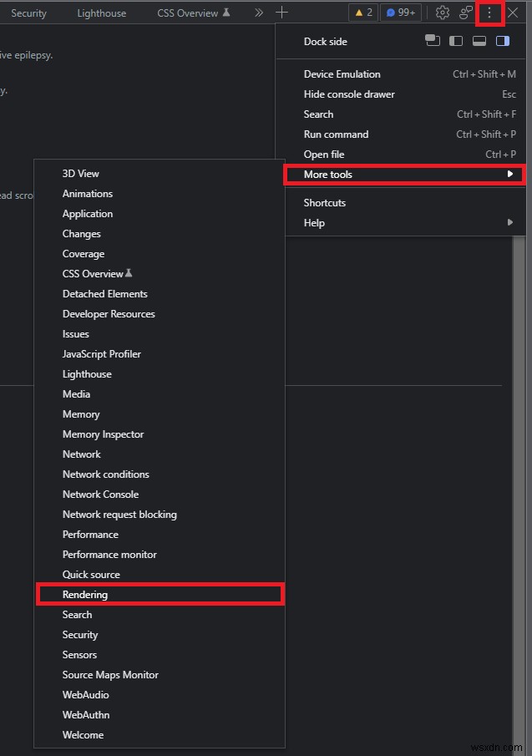This screenshot has width=532, height=756.
Task: Click the DevTools settings gear icon
Action: click(443, 13)
